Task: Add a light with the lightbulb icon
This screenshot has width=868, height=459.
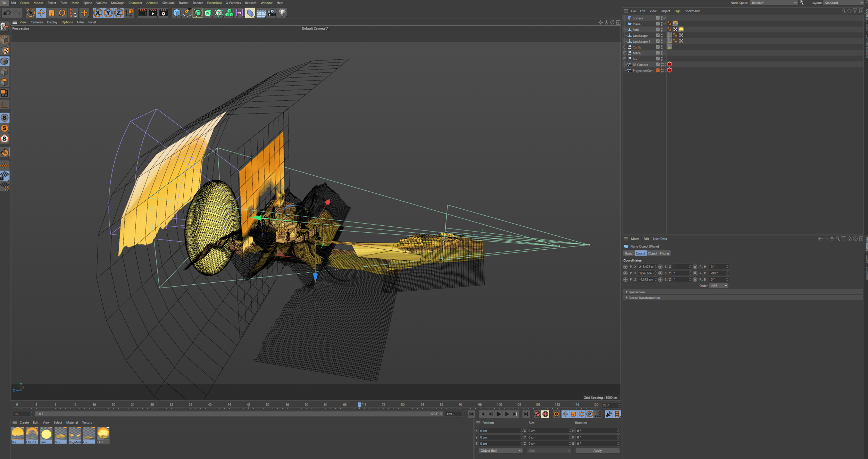Action: 282,13
